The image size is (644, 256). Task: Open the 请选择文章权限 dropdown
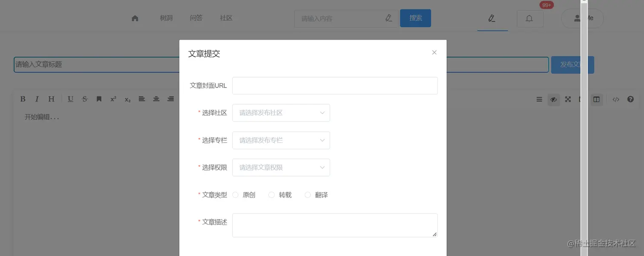281,167
